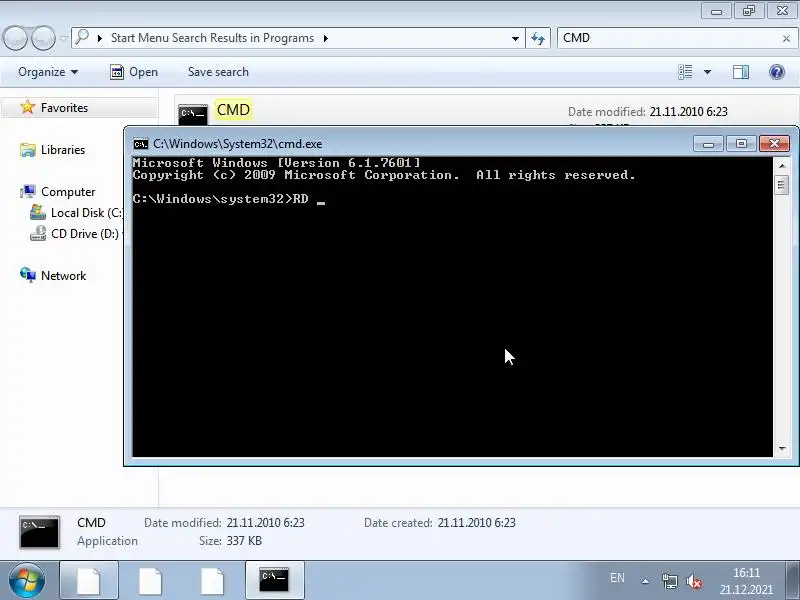Screen dimensions: 800x600
Task: Click the network tray icon
Action: [x=669, y=581]
